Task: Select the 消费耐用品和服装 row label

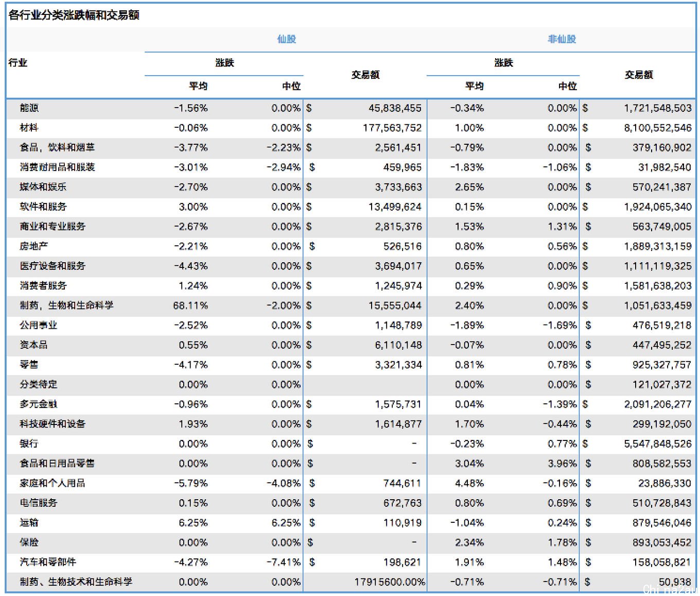Action: [x=57, y=167]
